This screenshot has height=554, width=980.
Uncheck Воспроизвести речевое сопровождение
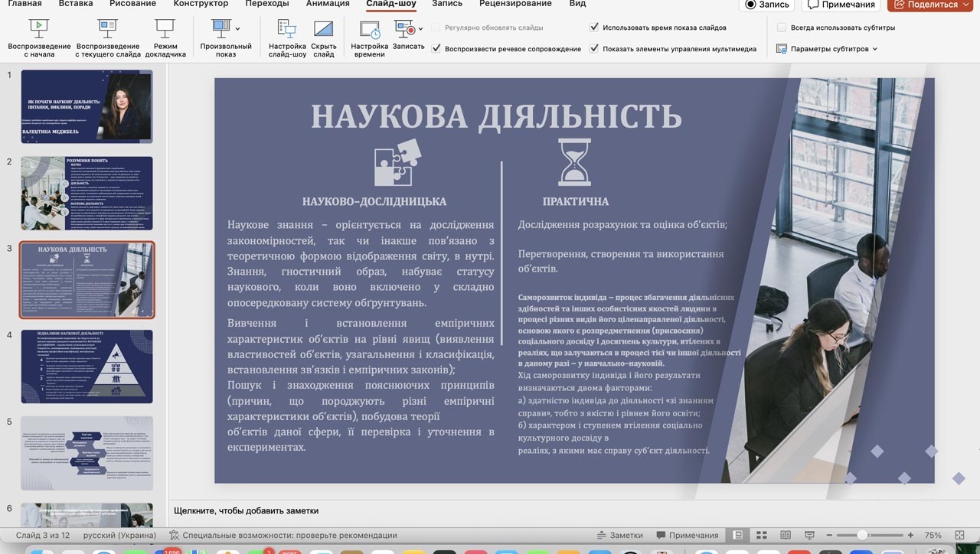pos(436,48)
